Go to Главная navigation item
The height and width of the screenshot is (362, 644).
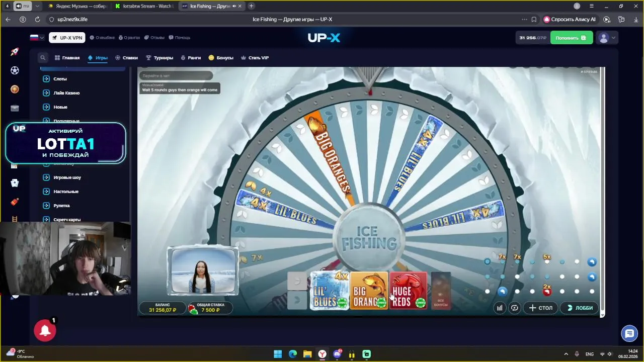tap(67, 58)
